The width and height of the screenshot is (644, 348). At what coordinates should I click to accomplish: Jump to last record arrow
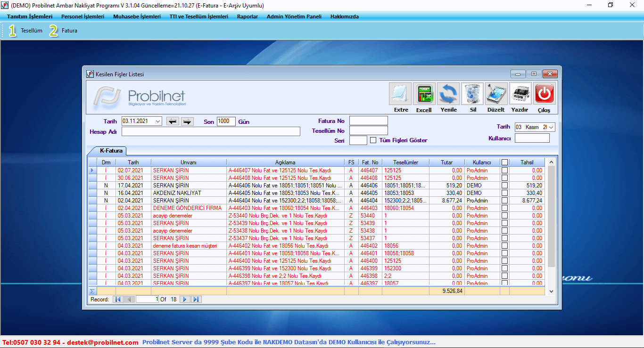pos(196,299)
